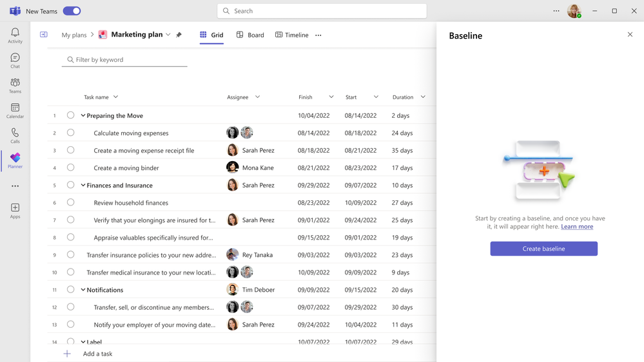
Task: Switch to Timeline view tab
Action: pos(291,35)
